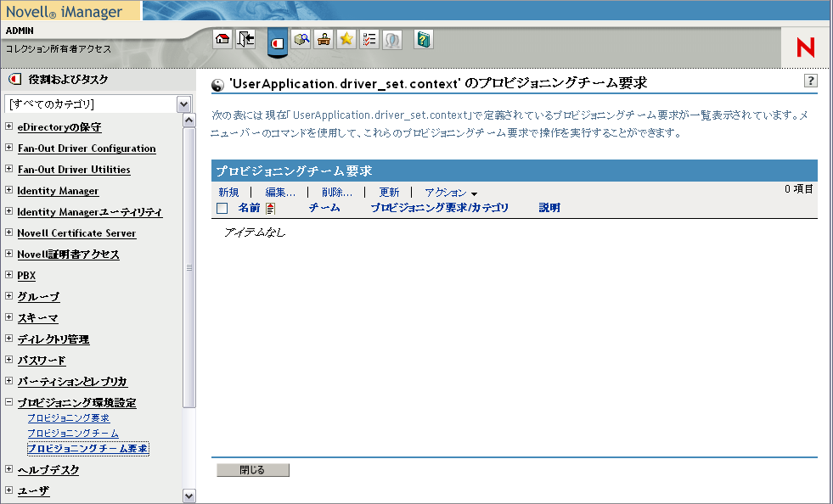
Task: Click the アイテムなし empty table text
Action: [255, 232]
